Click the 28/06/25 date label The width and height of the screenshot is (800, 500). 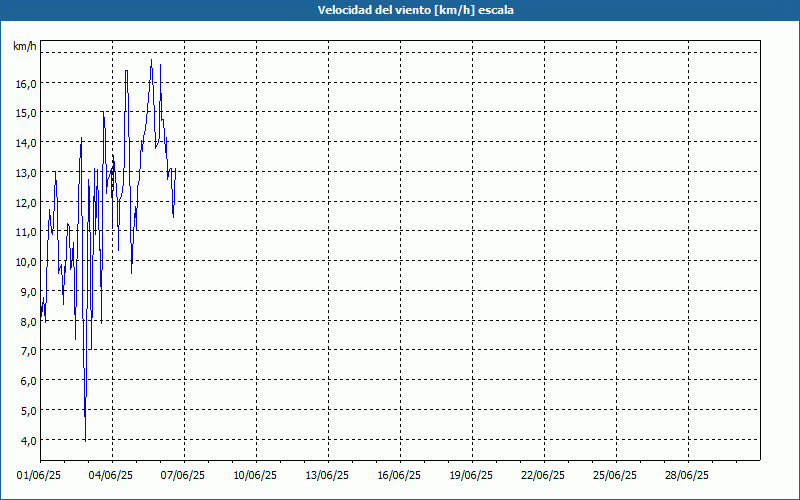687,476
